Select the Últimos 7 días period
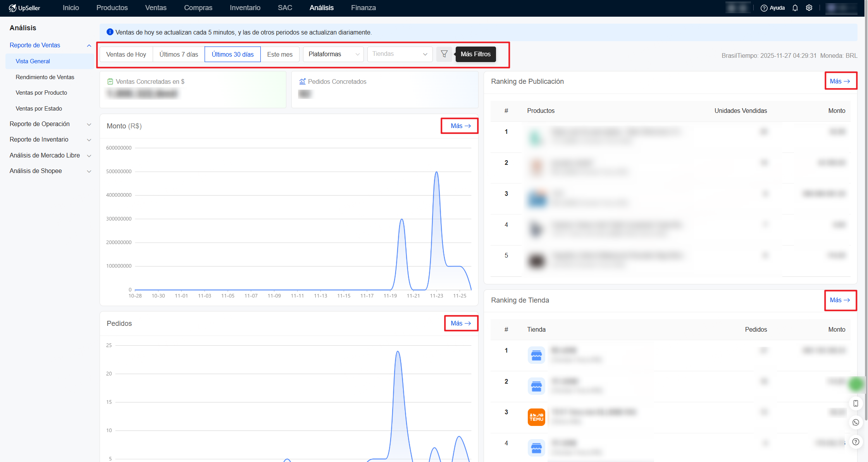Image resolution: width=868 pixels, height=462 pixels. (179, 54)
